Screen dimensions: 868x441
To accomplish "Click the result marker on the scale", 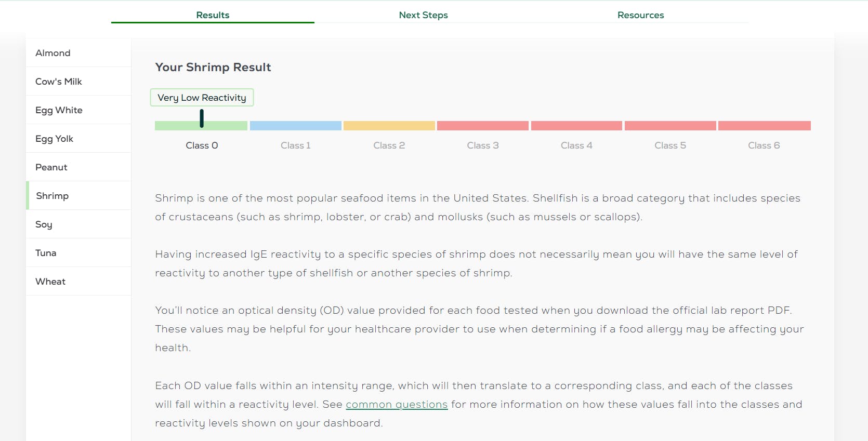I will point(202,118).
